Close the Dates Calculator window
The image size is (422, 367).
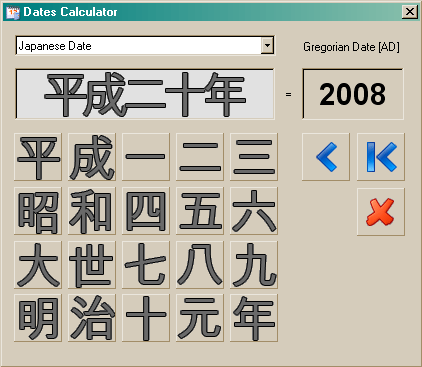point(410,12)
